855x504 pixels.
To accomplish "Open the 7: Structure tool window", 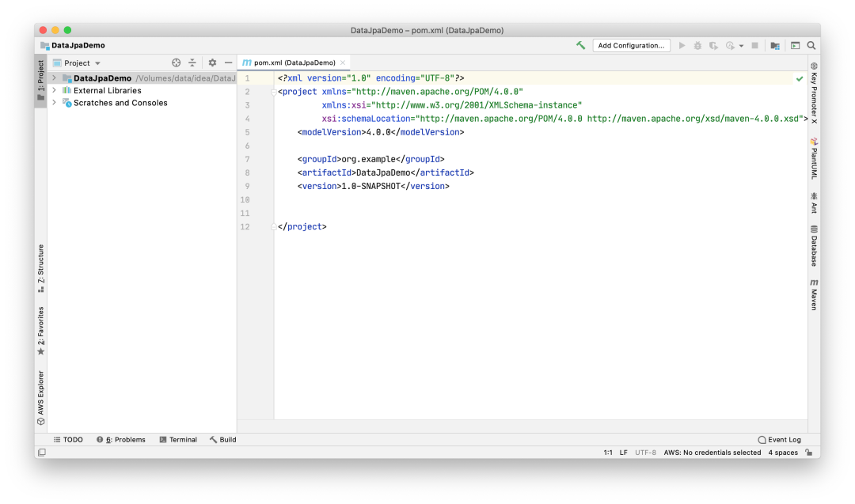I will (41, 268).
